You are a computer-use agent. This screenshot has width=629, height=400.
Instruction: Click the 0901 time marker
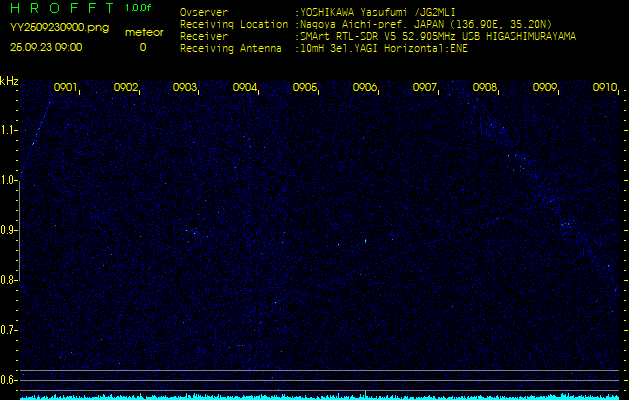(65, 87)
